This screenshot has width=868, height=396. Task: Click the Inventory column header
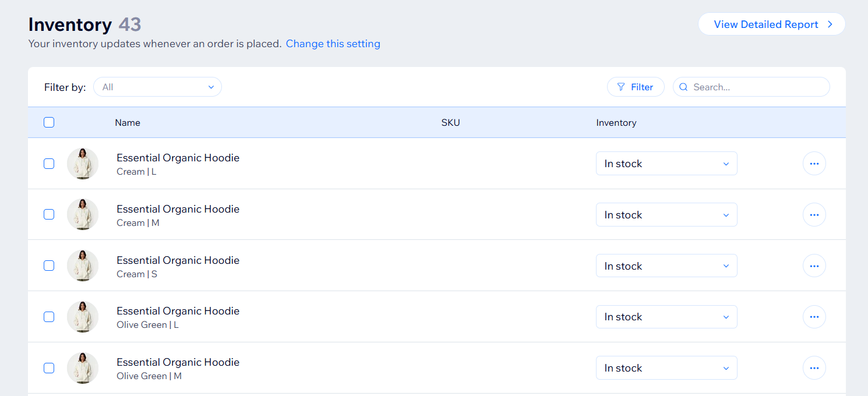coord(616,123)
